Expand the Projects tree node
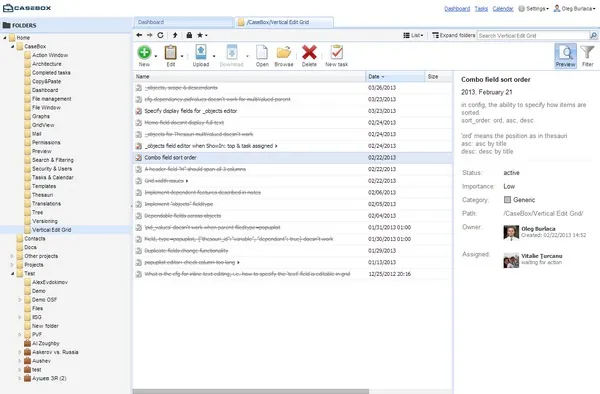Viewport: 600px width, 394px height. 12,265
